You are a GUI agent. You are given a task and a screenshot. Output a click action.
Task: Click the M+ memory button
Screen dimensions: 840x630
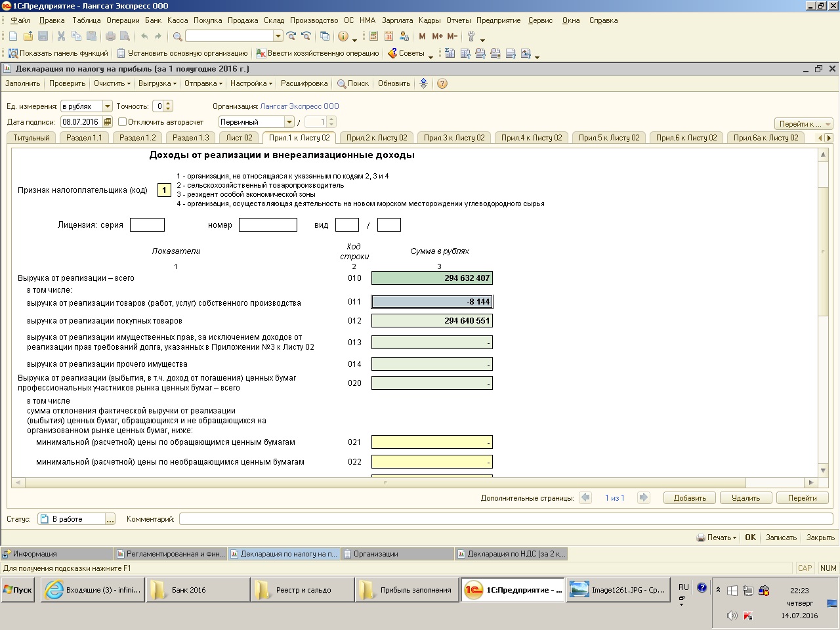[x=437, y=36]
